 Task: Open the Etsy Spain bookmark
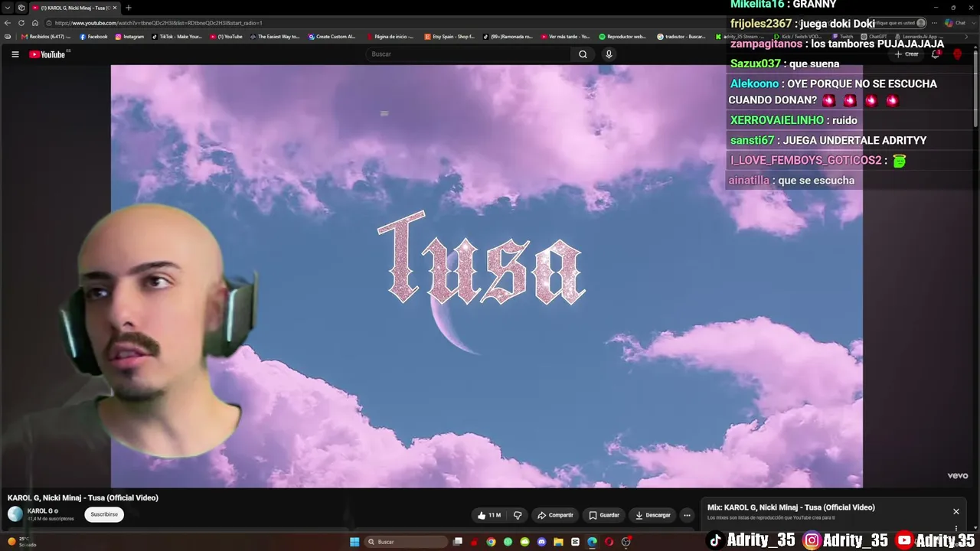pyautogui.click(x=450, y=37)
